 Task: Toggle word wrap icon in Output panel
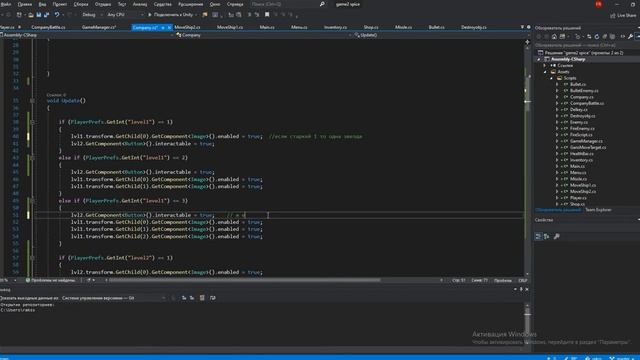(x=213, y=298)
